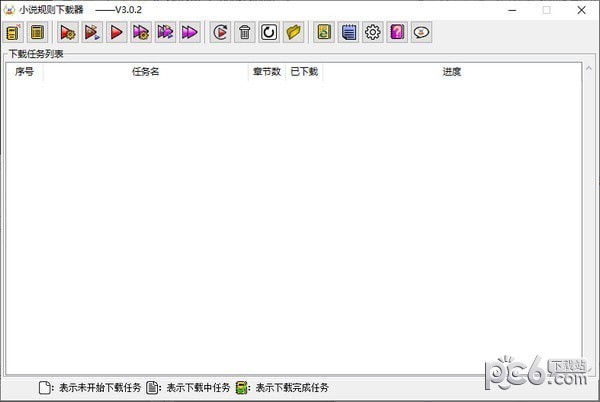
Task: Click 表示下载中任务 status text
Action: click(x=198, y=388)
